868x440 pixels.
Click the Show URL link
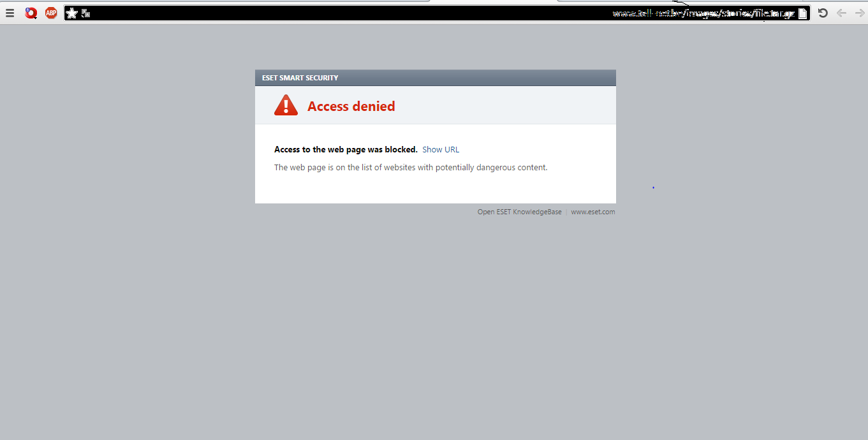pyautogui.click(x=441, y=150)
